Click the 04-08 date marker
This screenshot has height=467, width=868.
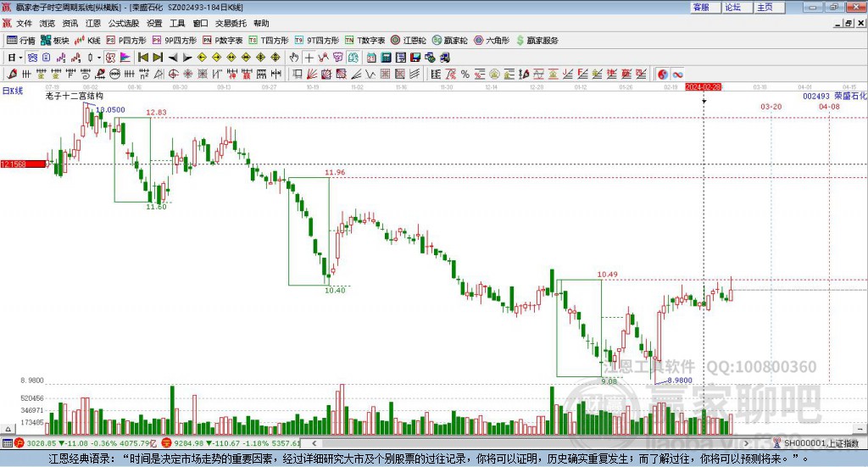click(x=829, y=107)
